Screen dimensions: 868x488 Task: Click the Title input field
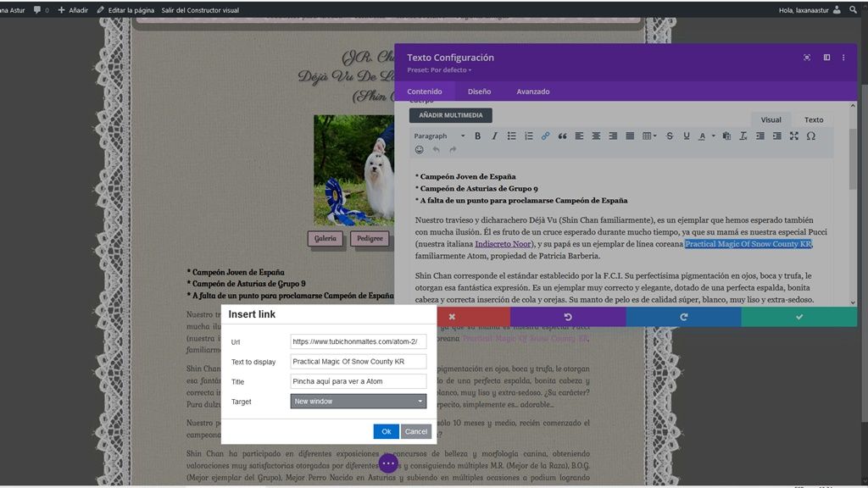click(359, 381)
